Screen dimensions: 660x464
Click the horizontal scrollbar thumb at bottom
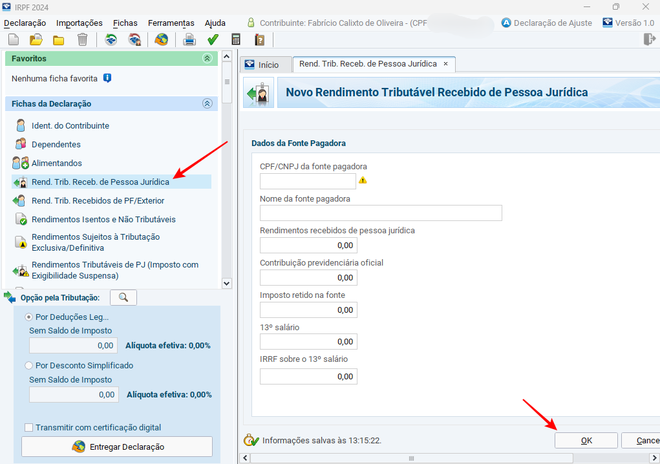[x=412, y=458]
